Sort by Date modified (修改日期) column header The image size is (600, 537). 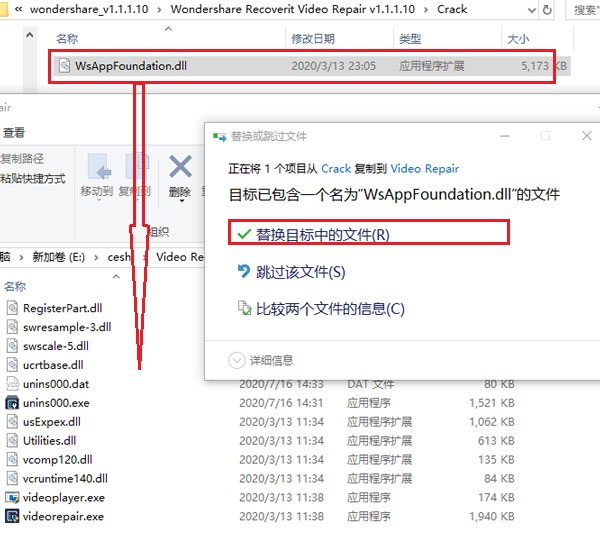[315, 38]
